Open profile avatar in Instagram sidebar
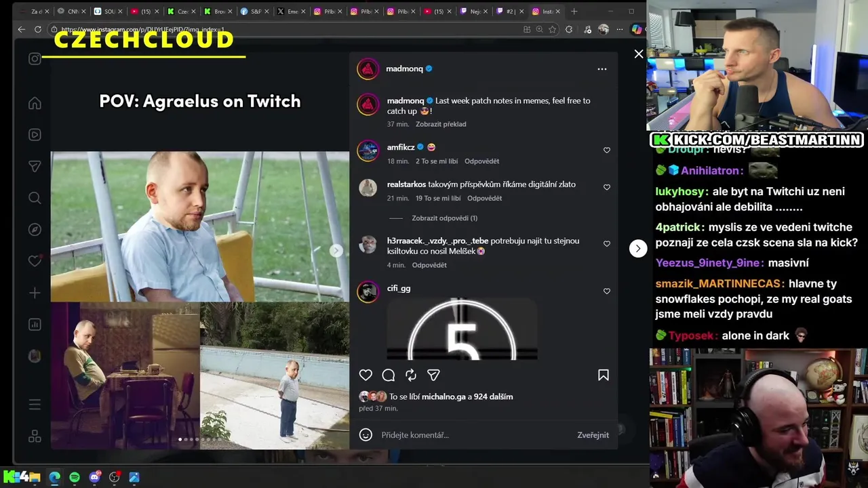Viewport: 868px width, 488px height. click(x=35, y=356)
